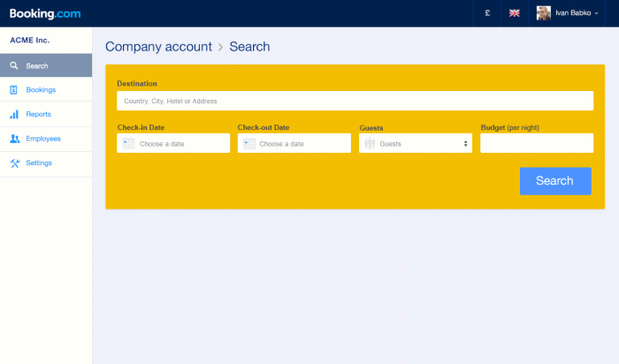Click the user avatar photo in header
This screenshot has width=619, height=364.
tap(543, 13)
